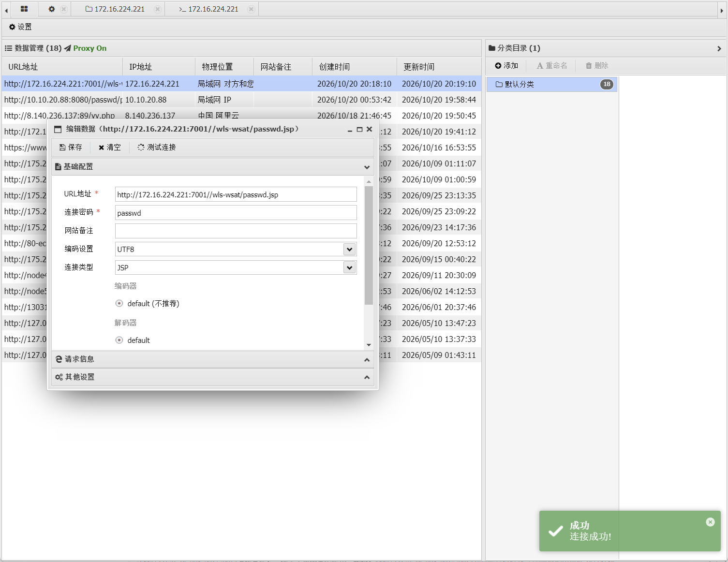Click the edit dialog vertical scrollbar
Screen dimensions: 728x562
(x=369, y=246)
